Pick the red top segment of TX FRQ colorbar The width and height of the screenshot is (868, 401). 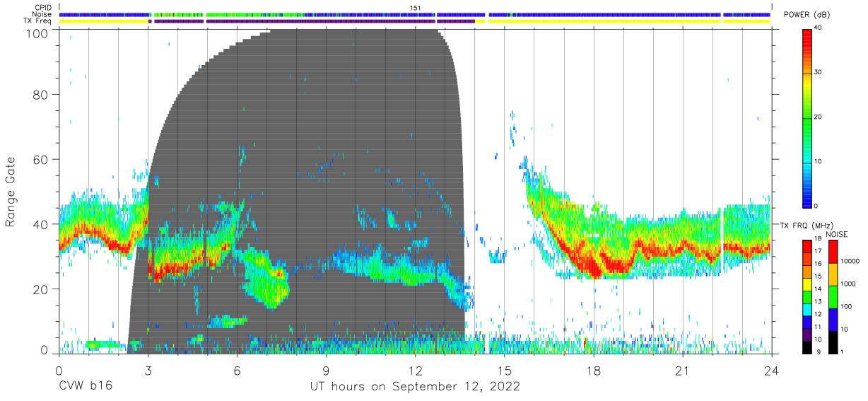[807, 246]
